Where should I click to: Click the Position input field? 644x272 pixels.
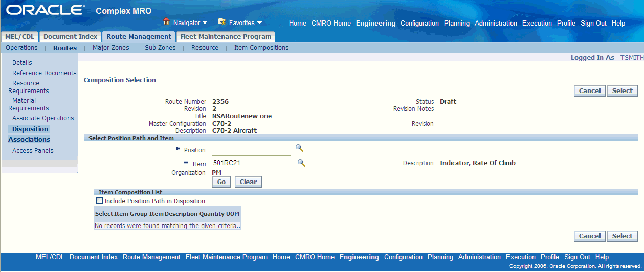pos(251,150)
